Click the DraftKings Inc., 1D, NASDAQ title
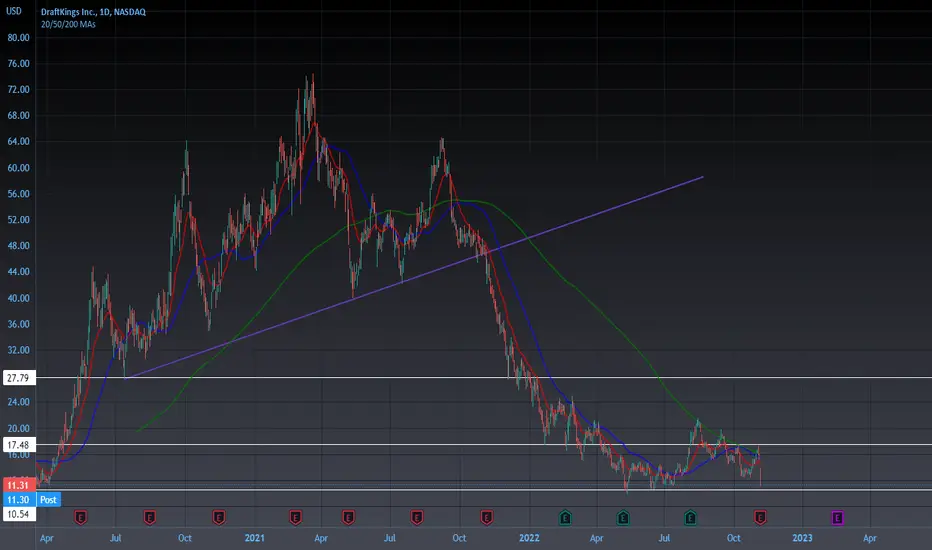 pos(93,12)
